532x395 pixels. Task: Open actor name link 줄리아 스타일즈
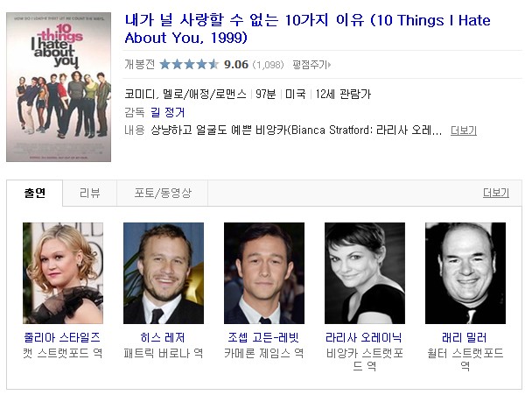(62, 337)
